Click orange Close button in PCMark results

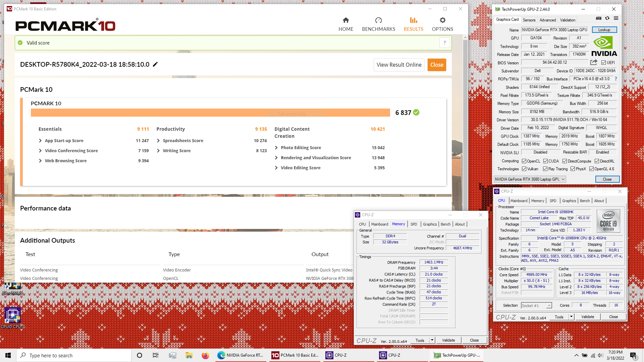click(x=437, y=65)
